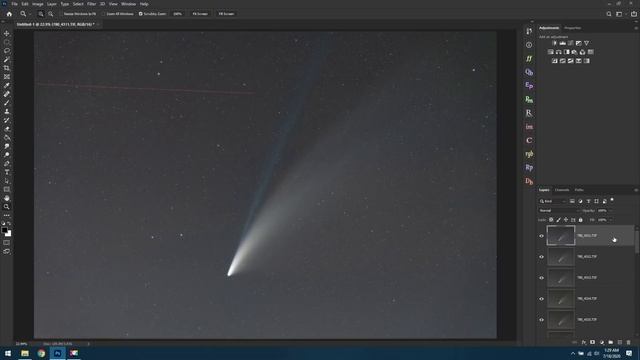Hide the T80_4314.TIF layer
The width and height of the screenshot is (640, 360).
point(542,299)
